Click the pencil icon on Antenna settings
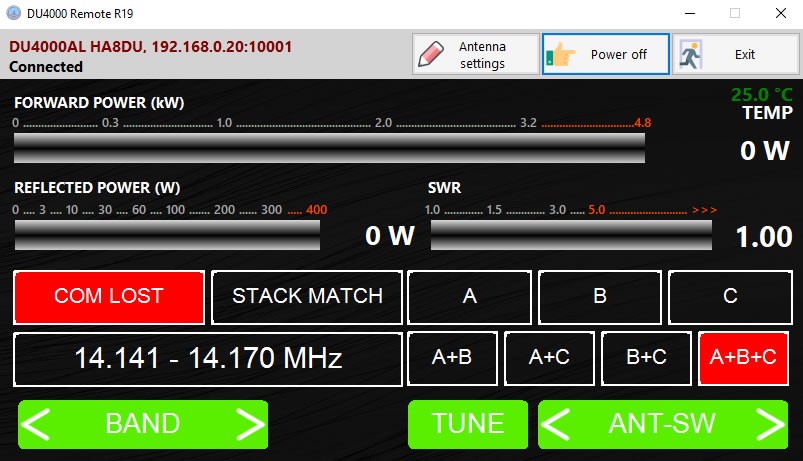 (x=431, y=54)
